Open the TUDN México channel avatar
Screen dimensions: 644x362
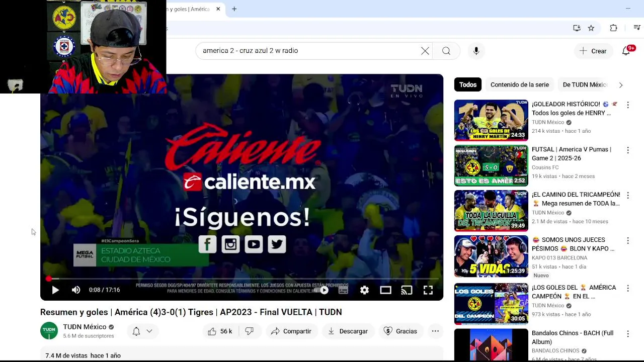[x=49, y=331]
